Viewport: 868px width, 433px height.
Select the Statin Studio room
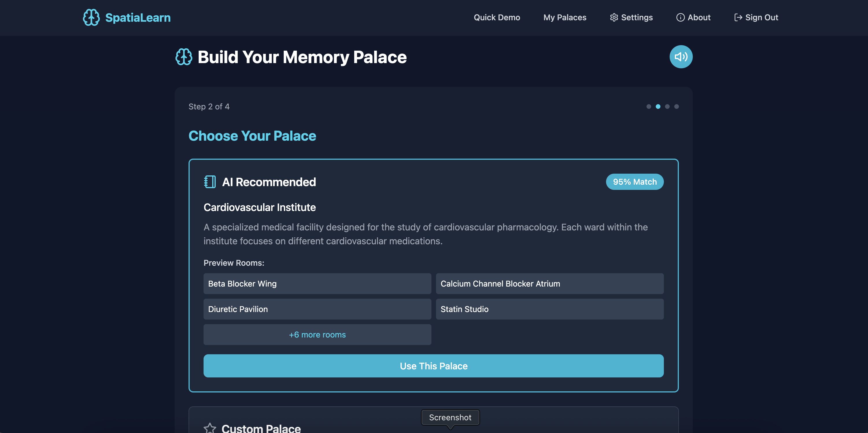coord(550,309)
